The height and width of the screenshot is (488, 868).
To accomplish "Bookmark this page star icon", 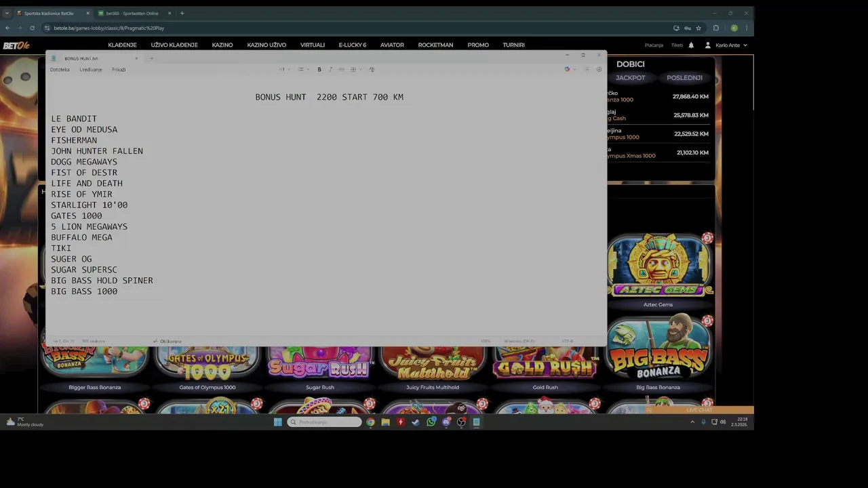I will pyautogui.click(x=698, y=28).
